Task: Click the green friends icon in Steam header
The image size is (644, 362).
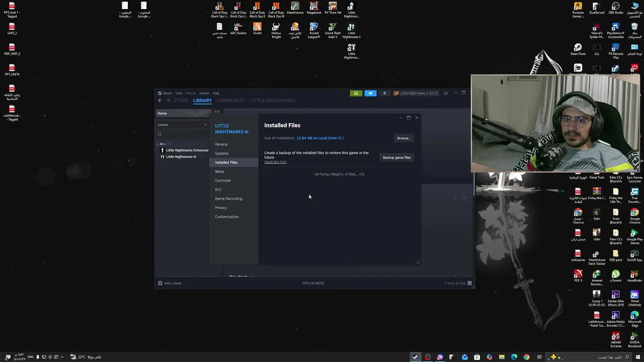Action: pyautogui.click(x=356, y=93)
